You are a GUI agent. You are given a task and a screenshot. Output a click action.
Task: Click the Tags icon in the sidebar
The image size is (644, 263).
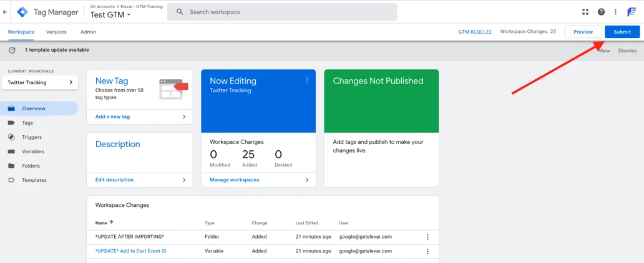tap(11, 123)
